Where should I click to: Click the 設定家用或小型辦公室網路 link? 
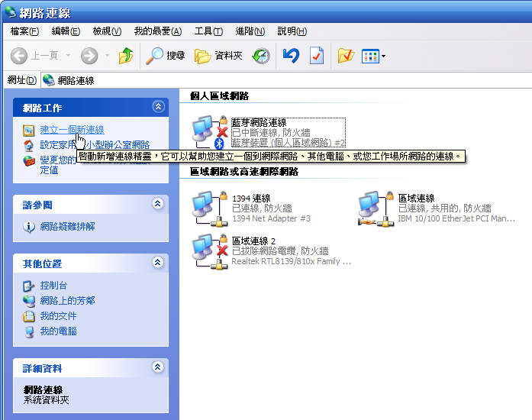point(95,145)
